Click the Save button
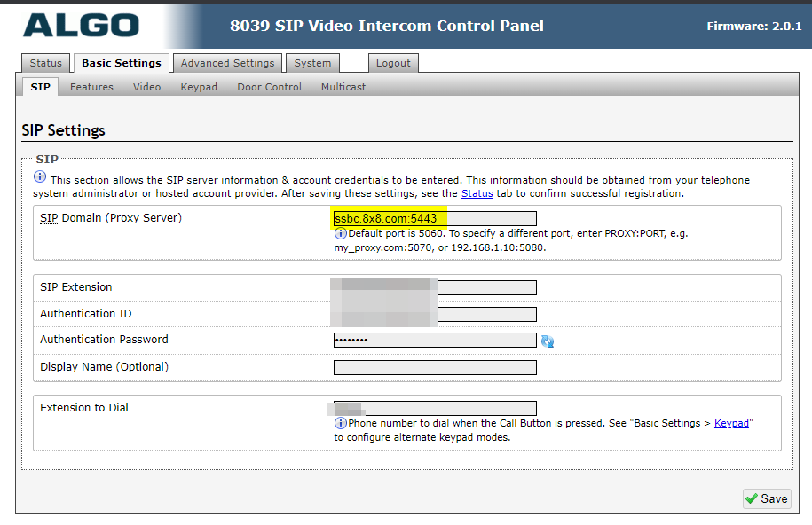Image resolution: width=812 pixels, height=525 pixels. 767,498
